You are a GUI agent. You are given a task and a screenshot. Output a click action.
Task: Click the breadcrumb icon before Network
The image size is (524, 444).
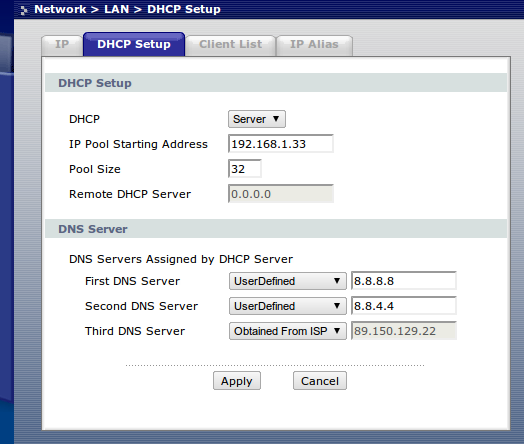24,10
